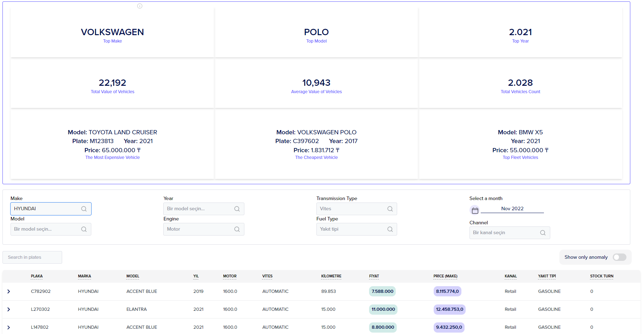Open the Year selection dropdown
Screen dimensions: 644x334
[204, 209]
